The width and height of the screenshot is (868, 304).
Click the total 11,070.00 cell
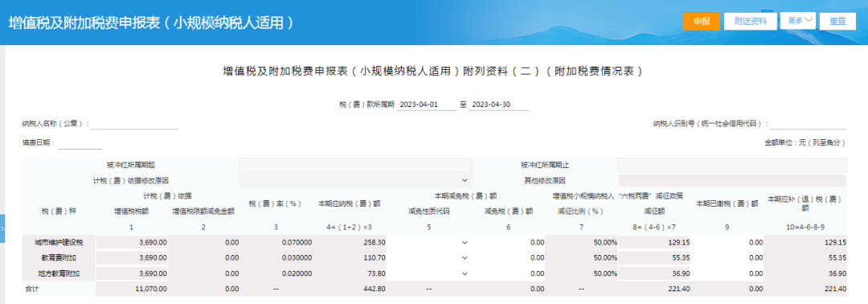132,289
